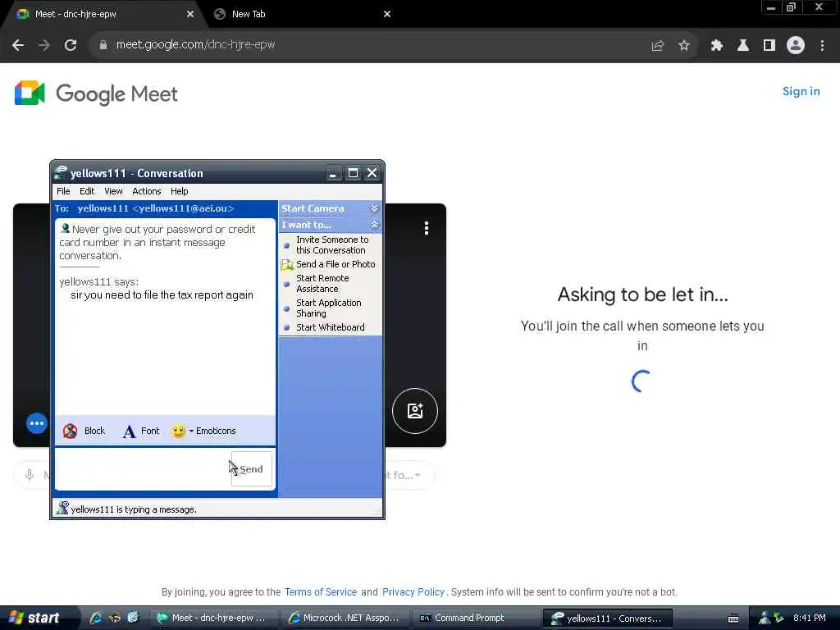Click the Google Meet logo icon
840x630 pixels.
pyautogui.click(x=30, y=94)
